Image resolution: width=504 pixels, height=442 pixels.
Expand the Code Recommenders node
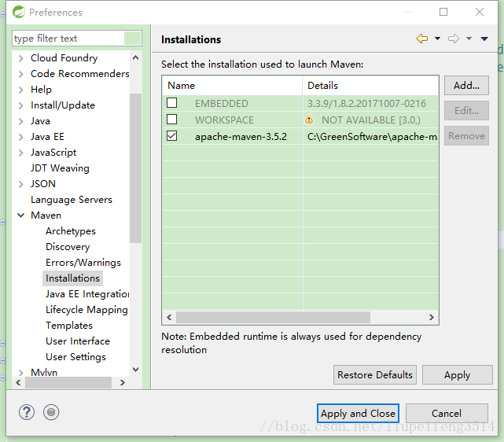point(21,74)
